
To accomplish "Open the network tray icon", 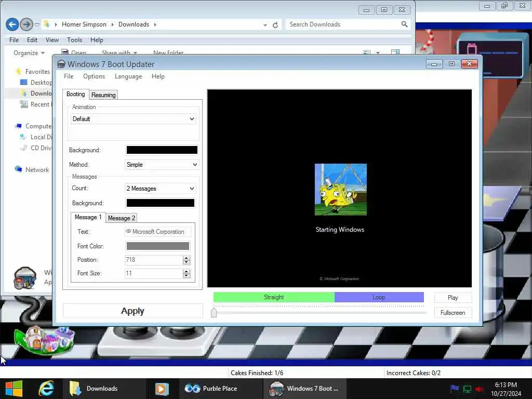I will [467, 389].
